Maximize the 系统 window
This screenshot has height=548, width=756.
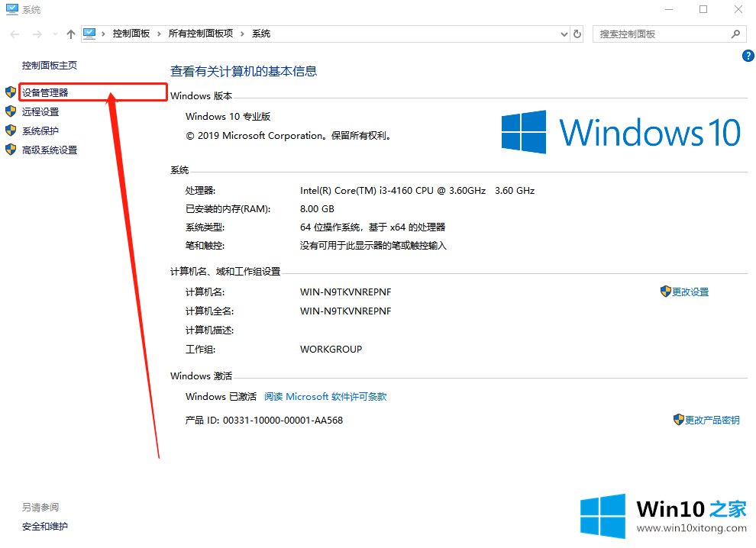pyautogui.click(x=703, y=10)
